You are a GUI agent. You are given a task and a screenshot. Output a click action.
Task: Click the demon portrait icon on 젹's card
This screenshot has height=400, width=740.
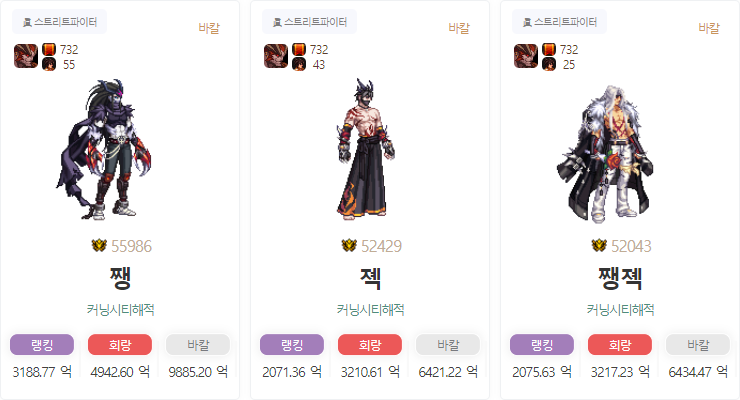(276, 56)
